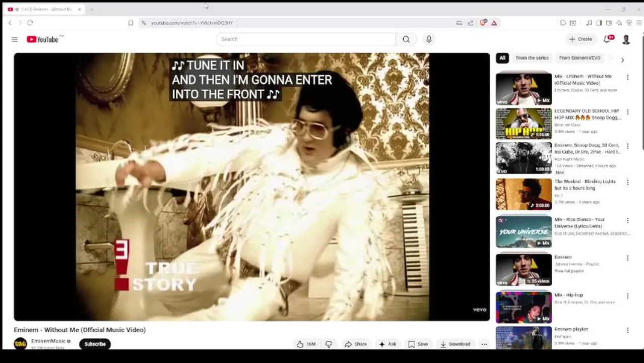The image size is (644, 363).
Task: Open the Legendary Old School Hip Hop Mix thumbnail
Action: 524,123
